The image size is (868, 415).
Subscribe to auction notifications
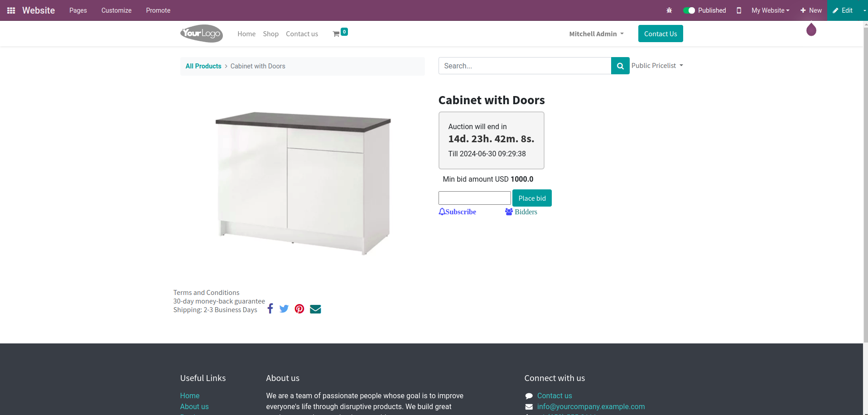click(x=457, y=212)
